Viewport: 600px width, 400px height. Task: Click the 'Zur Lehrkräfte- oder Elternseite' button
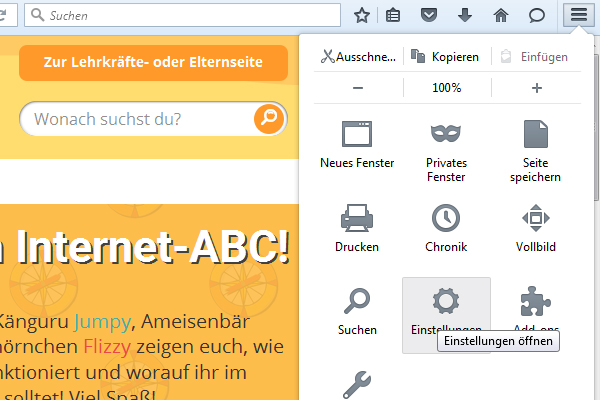[x=153, y=62]
